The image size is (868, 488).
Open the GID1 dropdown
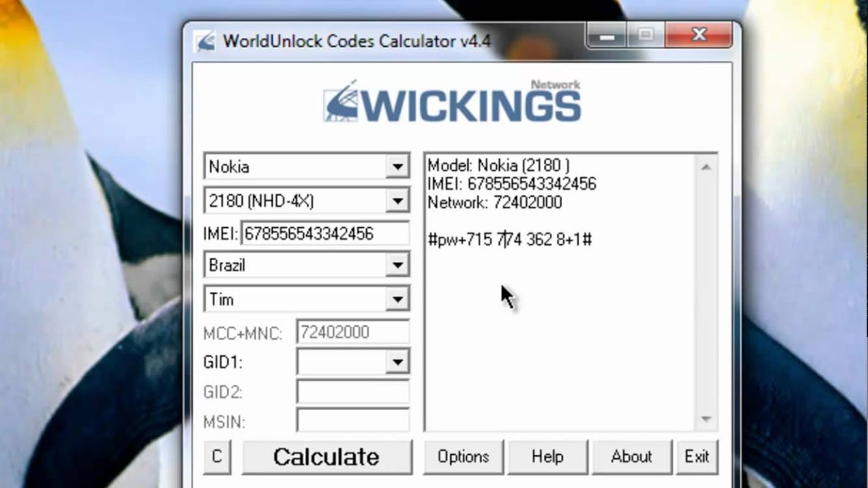[x=397, y=363]
